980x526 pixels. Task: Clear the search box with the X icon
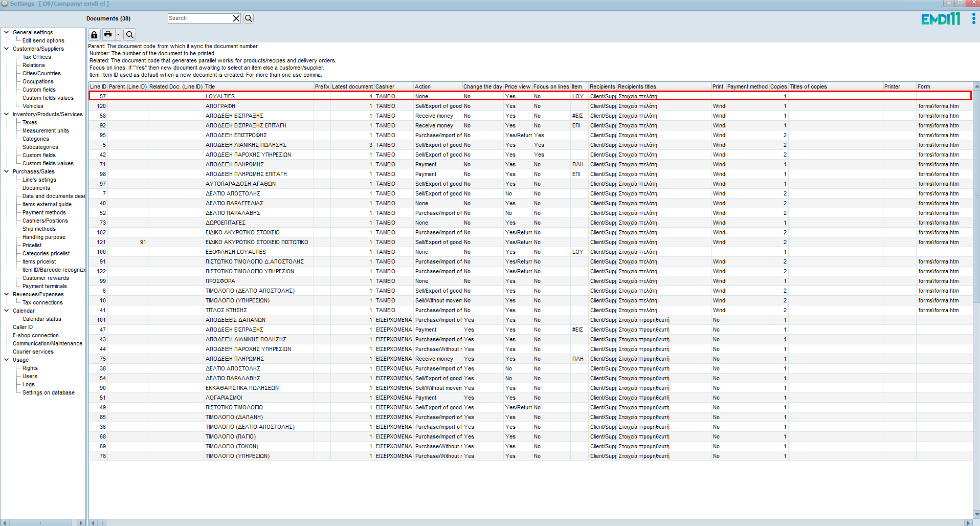coord(236,18)
